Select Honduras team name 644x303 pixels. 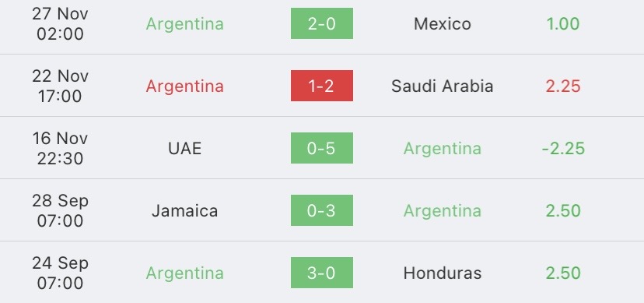tap(443, 273)
